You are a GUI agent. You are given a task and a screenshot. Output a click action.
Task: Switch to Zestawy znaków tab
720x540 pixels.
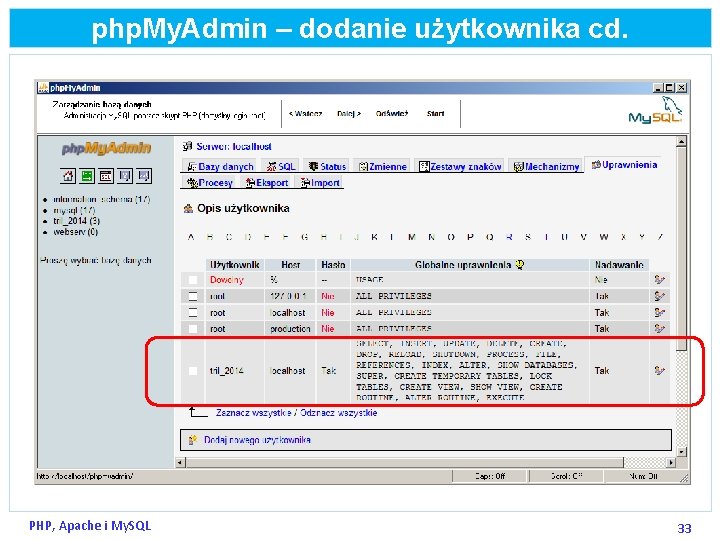(x=460, y=167)
